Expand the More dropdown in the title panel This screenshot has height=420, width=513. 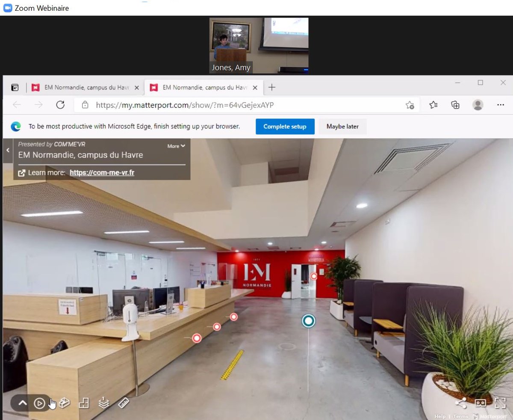176,146
